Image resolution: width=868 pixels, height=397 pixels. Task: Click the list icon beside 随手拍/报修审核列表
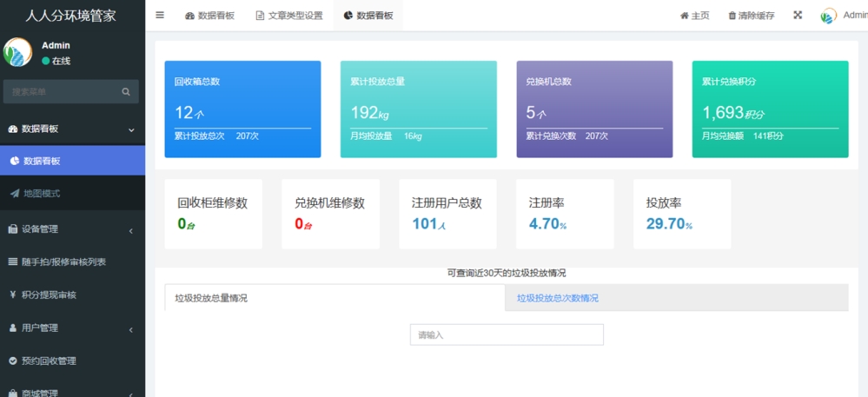13,261
